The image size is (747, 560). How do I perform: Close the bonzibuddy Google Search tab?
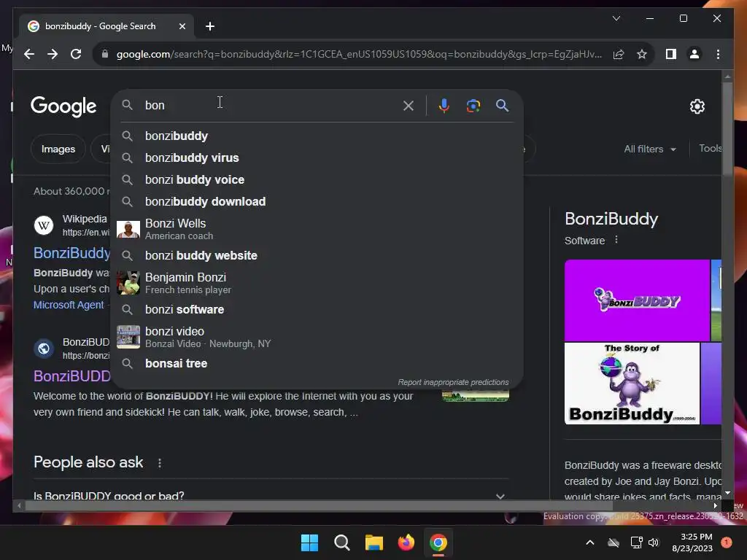tap(182, 26)
